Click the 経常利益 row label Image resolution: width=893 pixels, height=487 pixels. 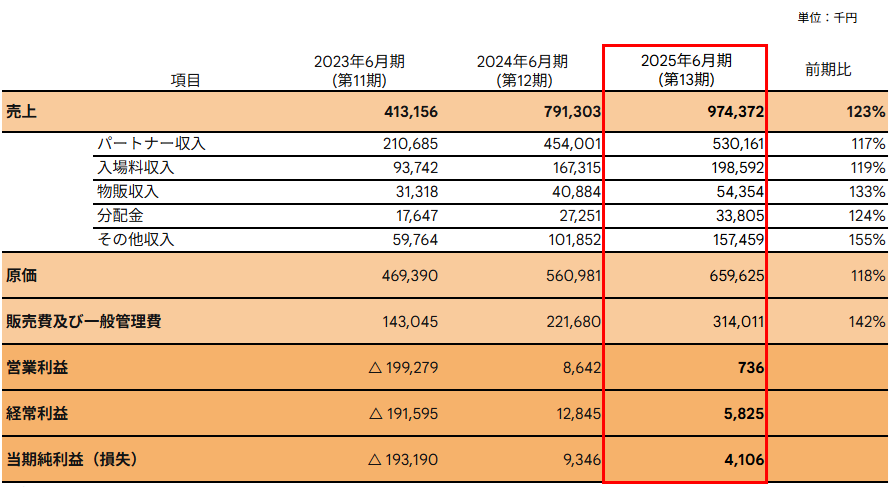(37, 413)
